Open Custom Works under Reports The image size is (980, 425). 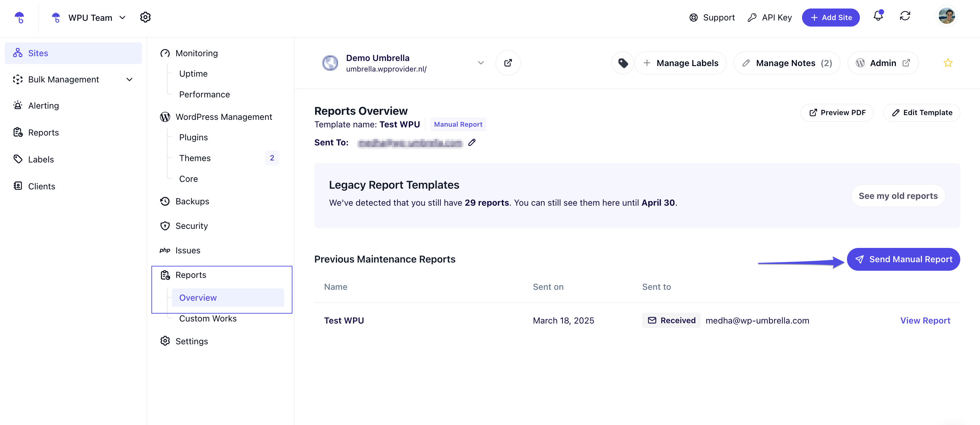point(208,318)
